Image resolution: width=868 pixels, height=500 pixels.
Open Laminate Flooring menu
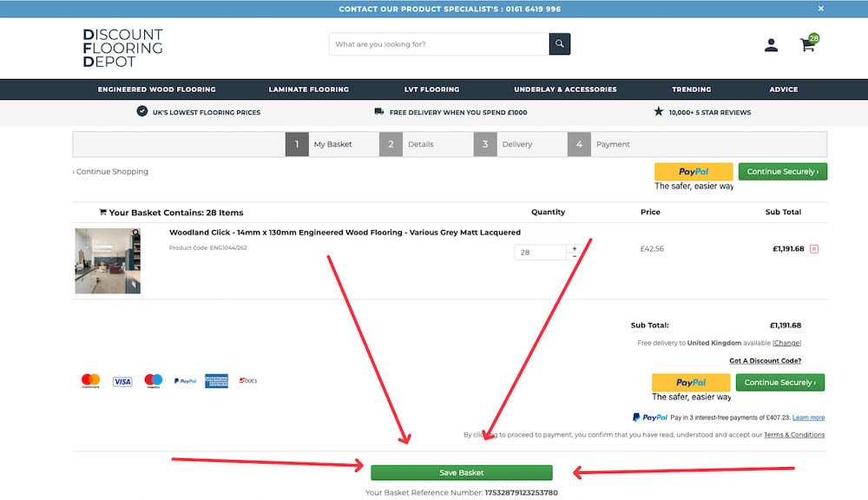pyautogui.click(x=309, y=89)
